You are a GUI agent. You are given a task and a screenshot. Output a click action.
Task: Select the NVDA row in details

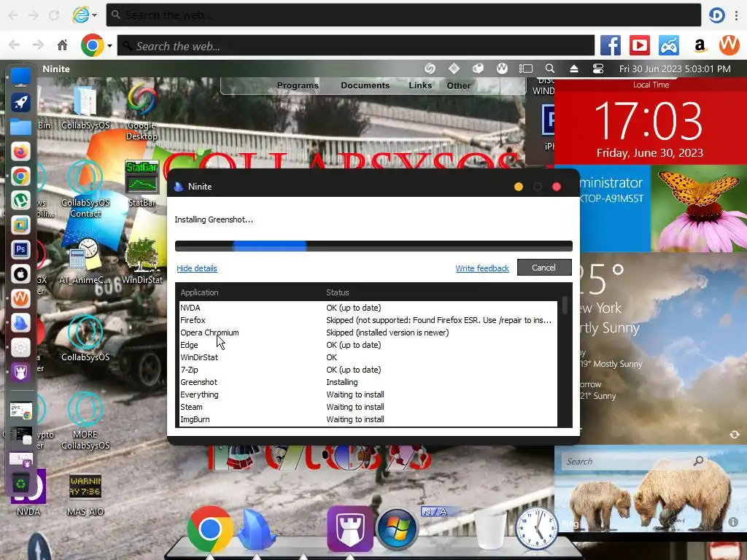[368, 308]
